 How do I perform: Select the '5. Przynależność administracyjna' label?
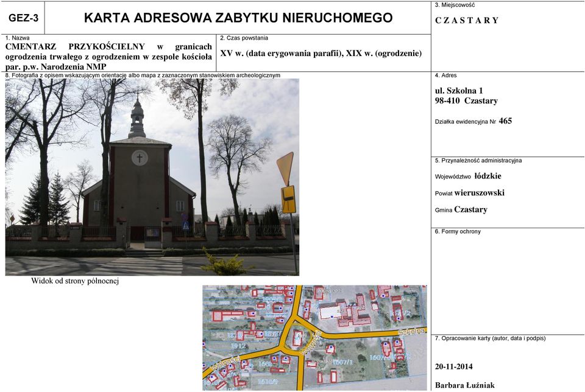(x=478, y=161)
